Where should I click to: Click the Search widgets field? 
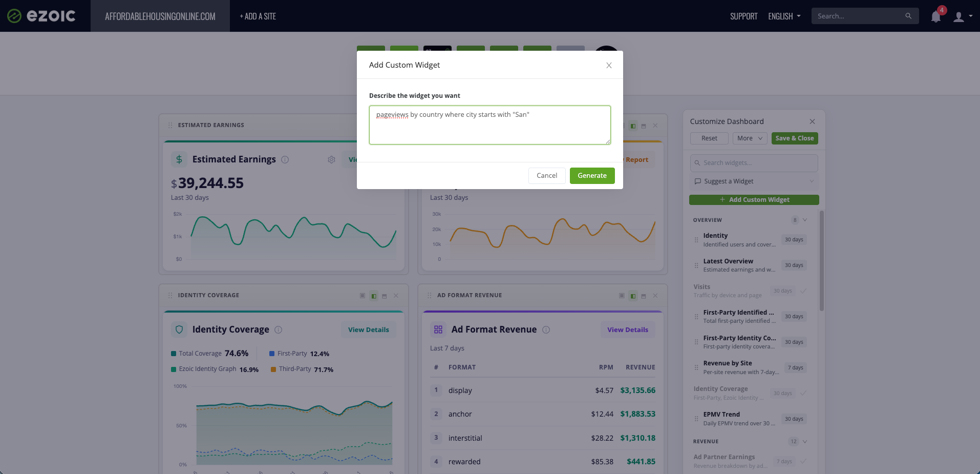(754, 163)
